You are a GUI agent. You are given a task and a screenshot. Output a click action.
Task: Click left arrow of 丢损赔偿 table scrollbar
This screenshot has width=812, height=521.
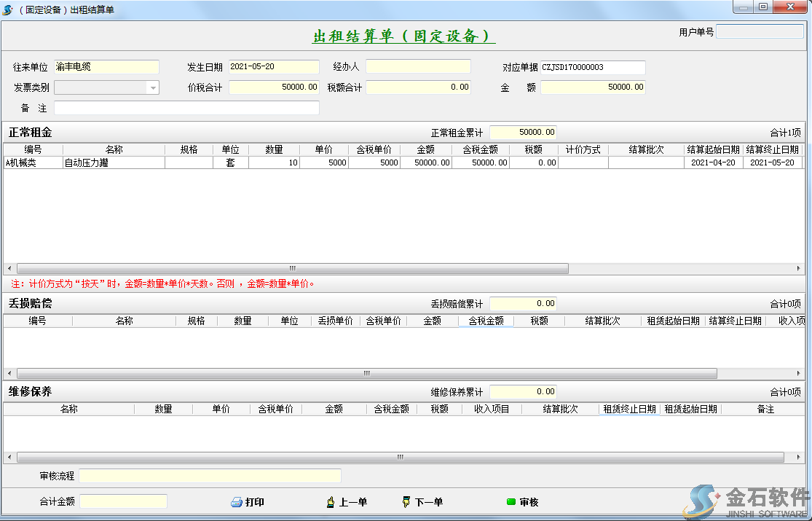pos(9,373)
